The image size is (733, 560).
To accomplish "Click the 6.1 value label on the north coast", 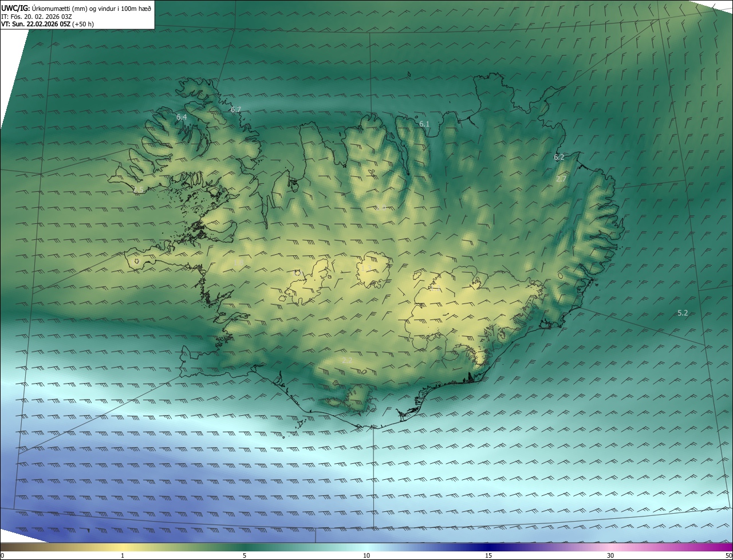I will [x=424, y=124].
